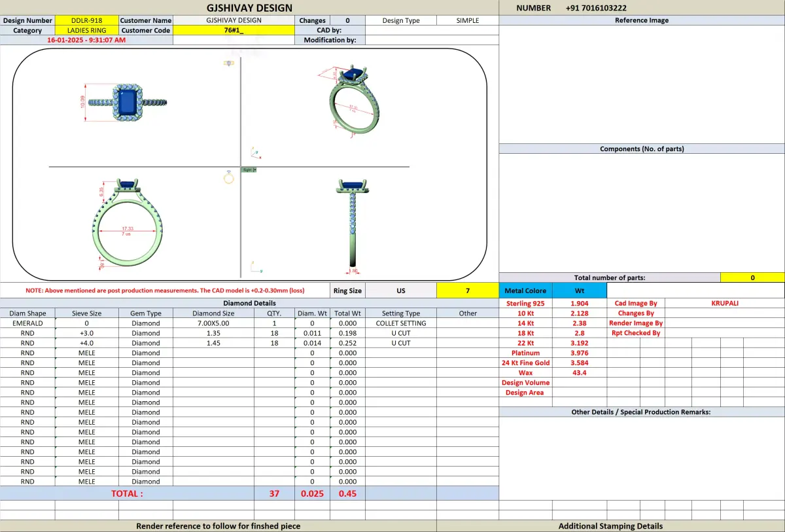Click the Rpt Checked By label
This screenshot has height=532, width=785.
point(636,333)
